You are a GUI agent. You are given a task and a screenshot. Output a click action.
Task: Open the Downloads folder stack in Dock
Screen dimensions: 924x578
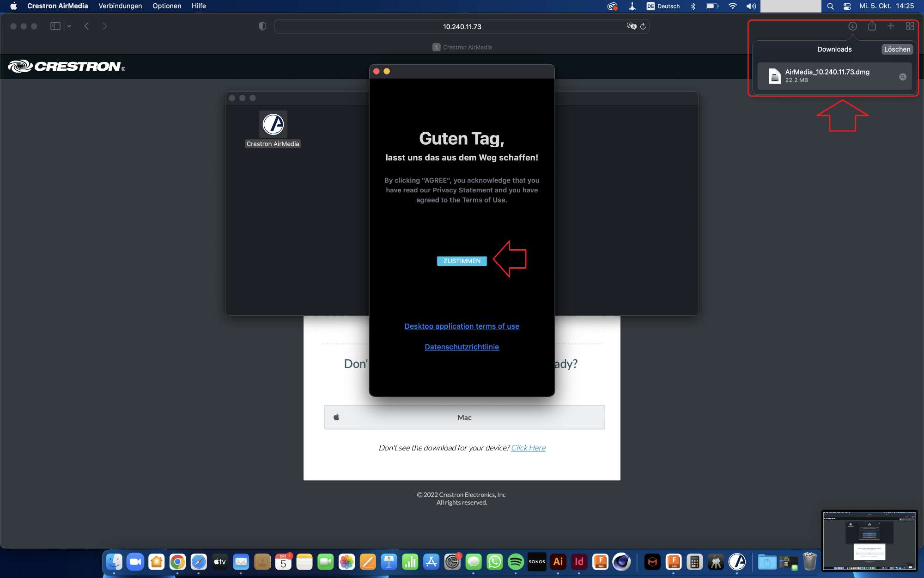tap(767, 562)
